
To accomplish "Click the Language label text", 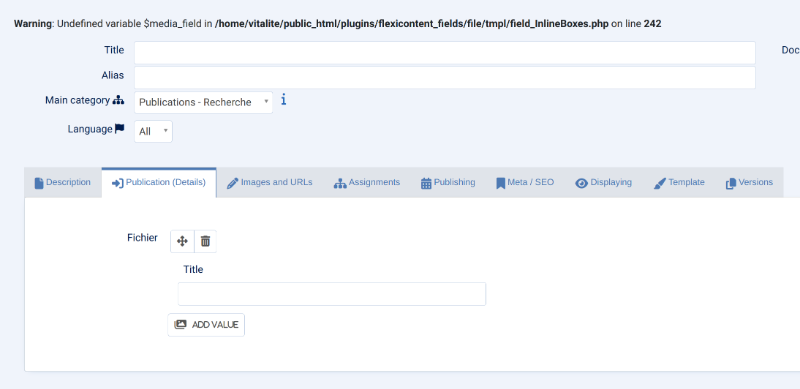I will tap(90, 129).
